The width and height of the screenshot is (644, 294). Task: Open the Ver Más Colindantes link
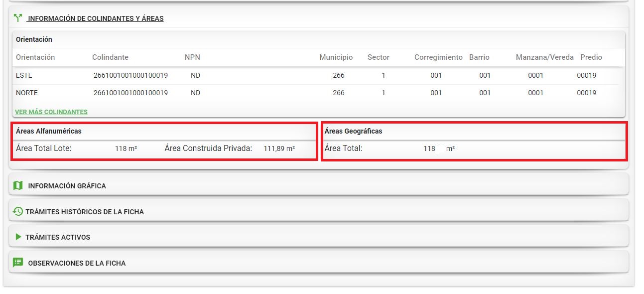pos(51,112)
